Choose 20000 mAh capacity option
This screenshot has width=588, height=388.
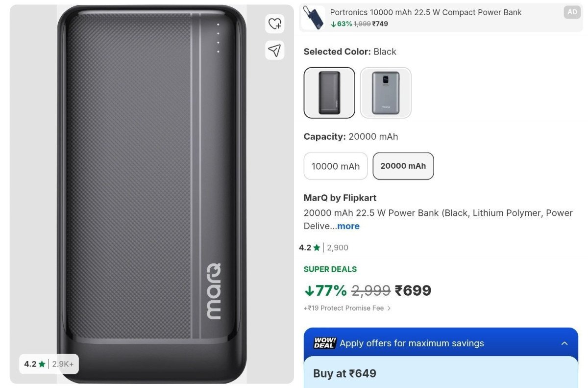pyautogui.click(x=403, y=166)
